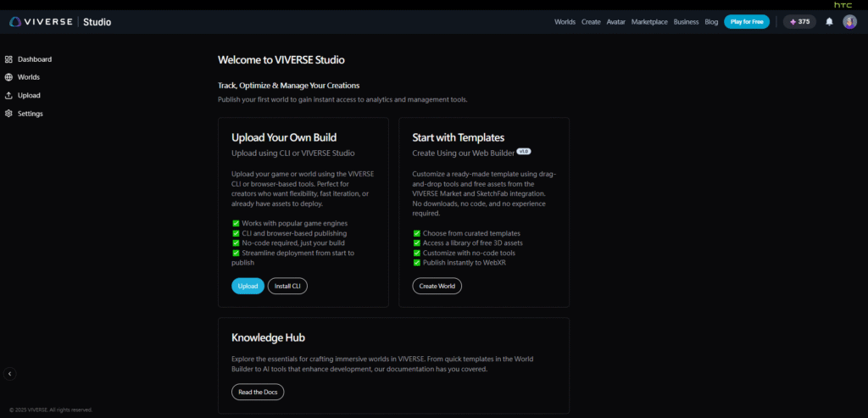Click green check beside 'Access a library of free 3D assets'
The height and width of the screenshot is (418, 868).
pyautogui.click(x=416, y=243)
